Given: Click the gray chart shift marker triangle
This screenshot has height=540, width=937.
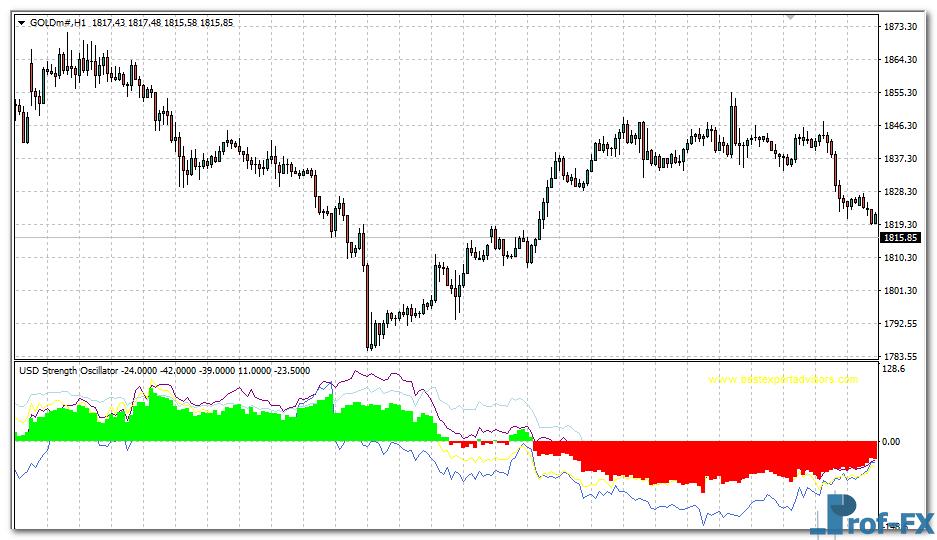Looking at the screenshot, I should pos(791,17).
